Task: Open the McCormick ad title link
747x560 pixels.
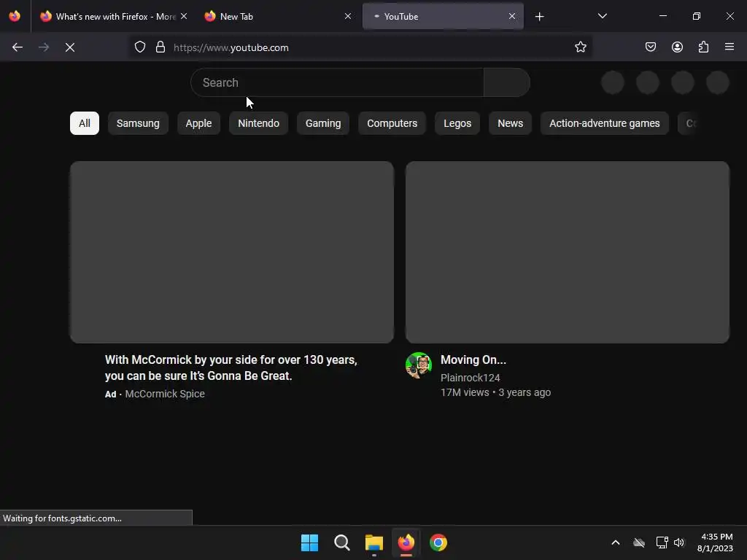Action: point(231,367)
